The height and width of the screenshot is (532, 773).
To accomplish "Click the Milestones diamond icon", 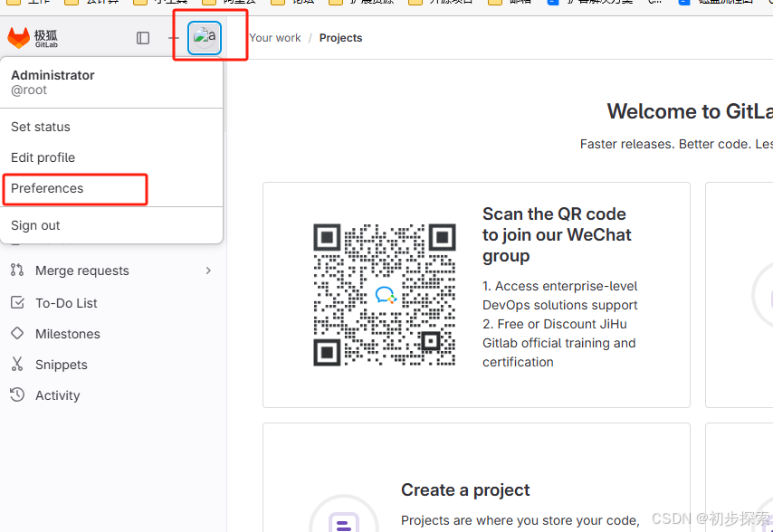I will [x=17, y=334].
